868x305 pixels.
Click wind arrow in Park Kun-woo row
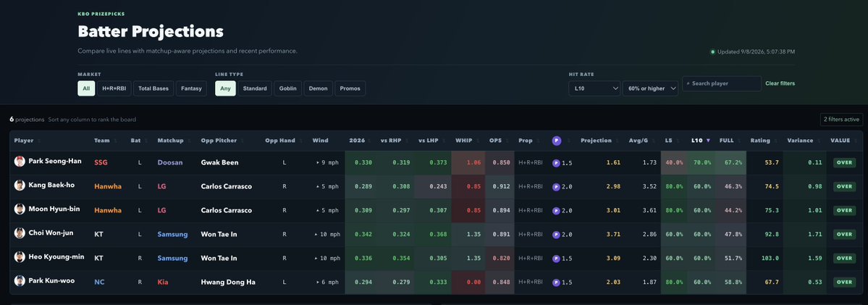click(x=318, y=283)
